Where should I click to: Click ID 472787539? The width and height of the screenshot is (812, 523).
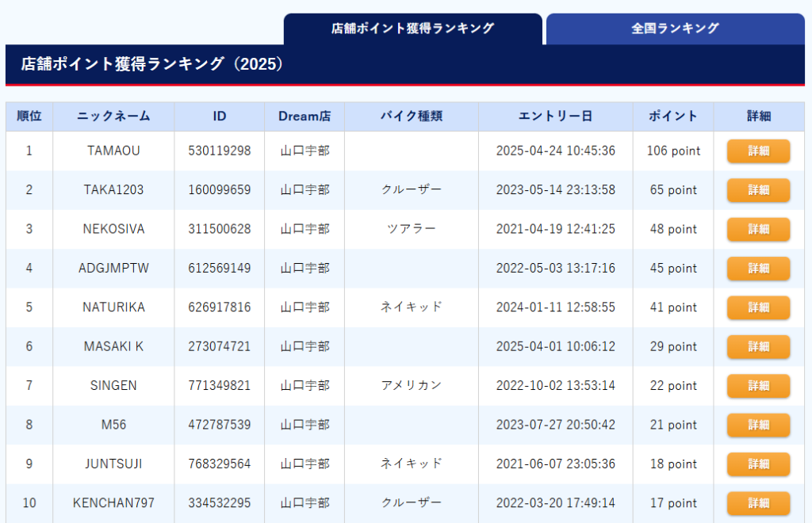coord(220,425)
